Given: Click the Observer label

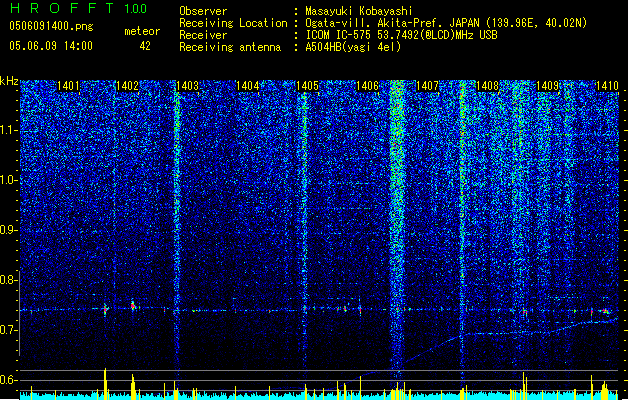Looking at the screenshot, I should pos(203,11).
